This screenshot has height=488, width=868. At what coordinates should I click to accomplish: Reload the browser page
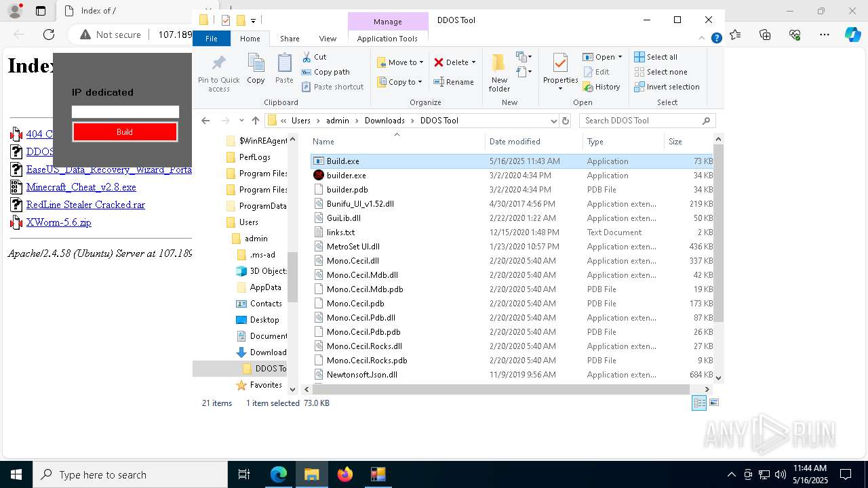click(x=49, y=35)
